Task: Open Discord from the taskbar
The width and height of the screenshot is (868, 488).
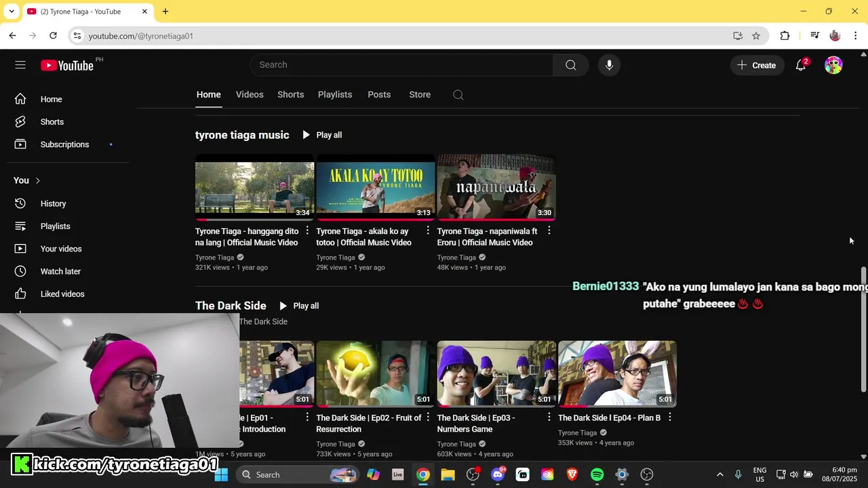Action: pyautogui.click(x=498, y=474)
